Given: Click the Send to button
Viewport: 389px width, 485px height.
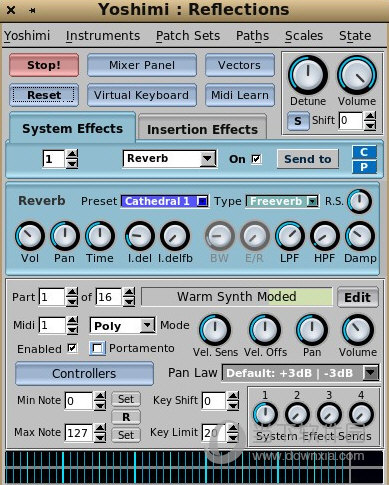Looking at the screenshot, I should coord(308,159).
